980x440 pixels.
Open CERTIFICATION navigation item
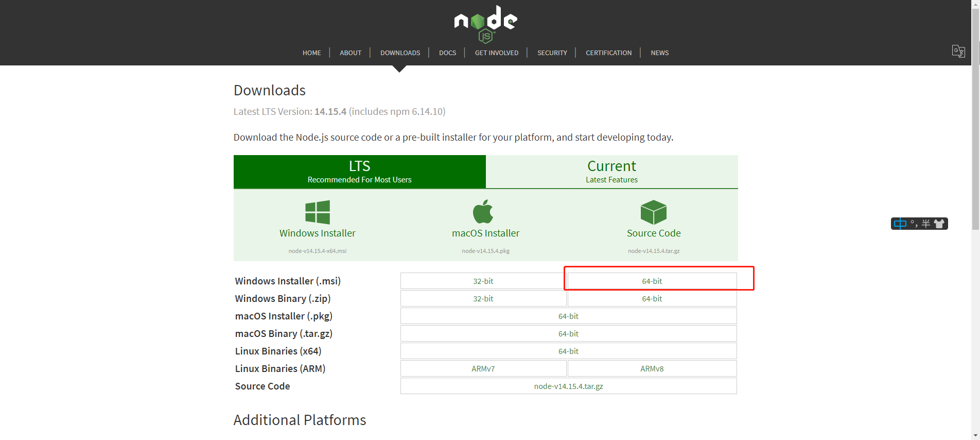click(609, 53)
